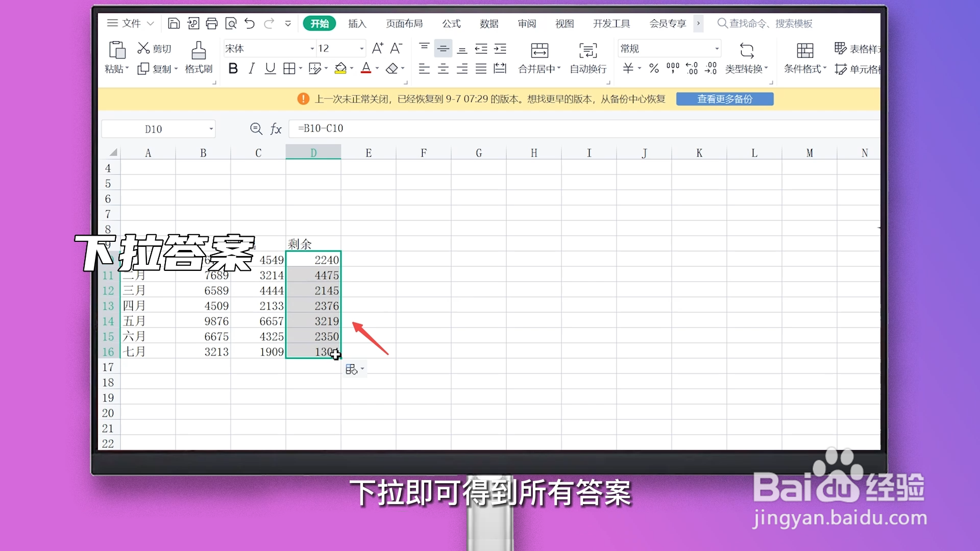
Task: Toggle Middle vertical align icon
Action: pos(443,48)
